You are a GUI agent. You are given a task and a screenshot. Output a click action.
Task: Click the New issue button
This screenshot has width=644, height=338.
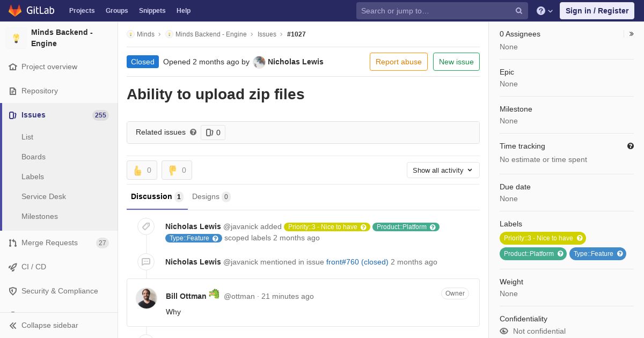tap(456, 62)
